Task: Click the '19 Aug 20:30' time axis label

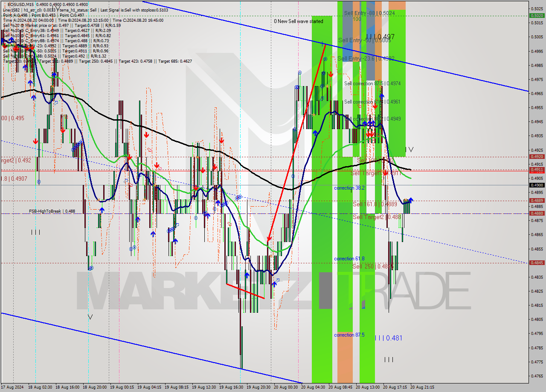Action: click(x=258, y=387)
